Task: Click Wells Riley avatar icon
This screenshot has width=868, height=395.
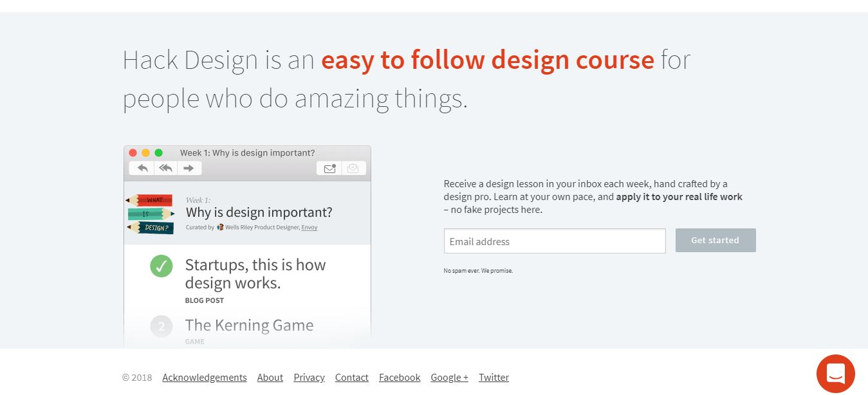Action: [220, 227]
